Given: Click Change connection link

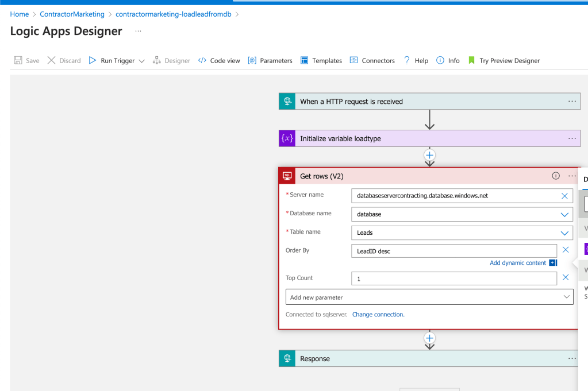Looking at the screenshot, I should pyautogui.click(x=378, y=315).
